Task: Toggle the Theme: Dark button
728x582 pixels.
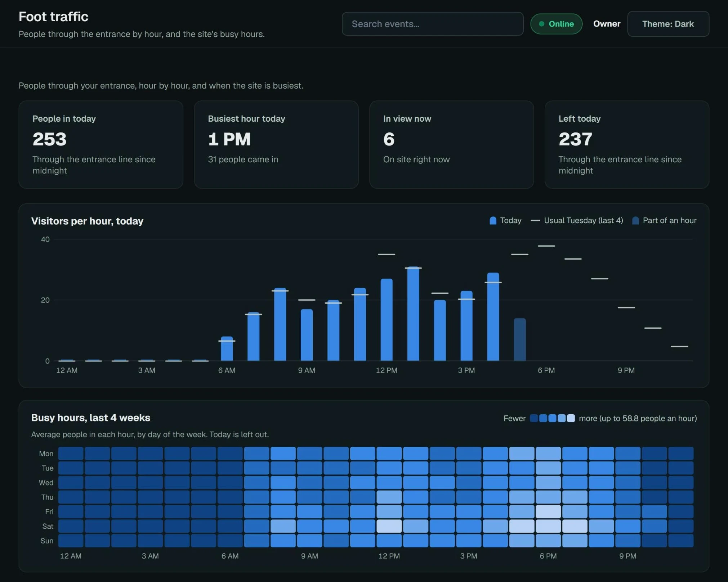Action: tap(668, 24)
